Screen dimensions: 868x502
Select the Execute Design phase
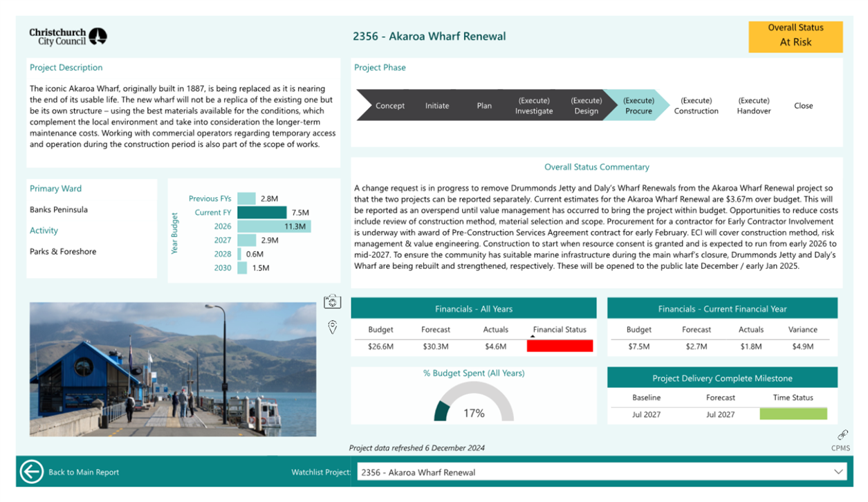click(x=586, y=106)
